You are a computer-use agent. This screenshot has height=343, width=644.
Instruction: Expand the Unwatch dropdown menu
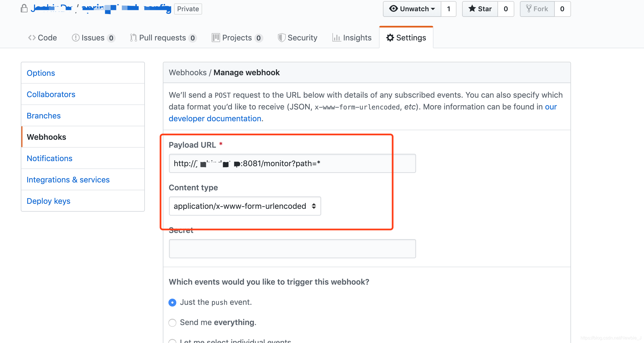click(412, 9)
